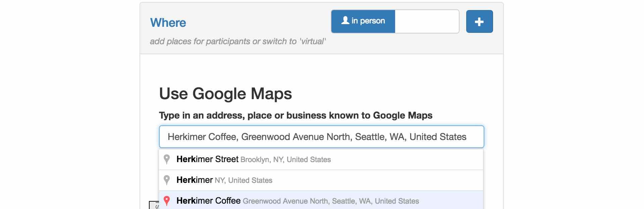Click the person icon in the toggle
The image size is (644, 209).
pyautogui.click(x=345, y=20)
